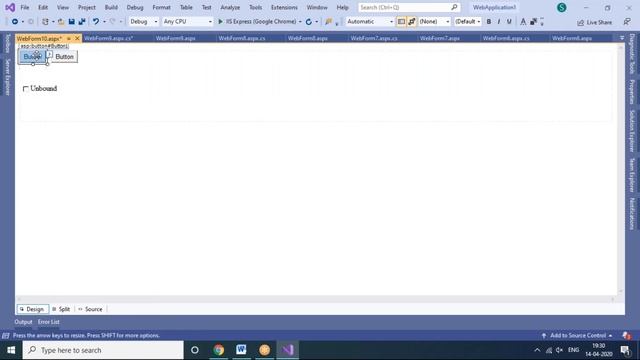640x360 pixels.
Task: Toggle Underline formatting
Action: (x=509, y=22)
